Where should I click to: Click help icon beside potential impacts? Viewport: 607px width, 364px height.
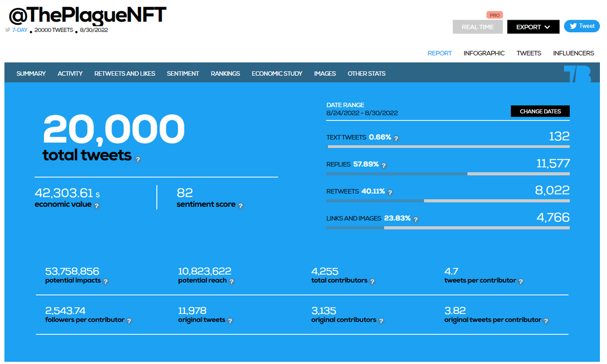click(106, 282)
